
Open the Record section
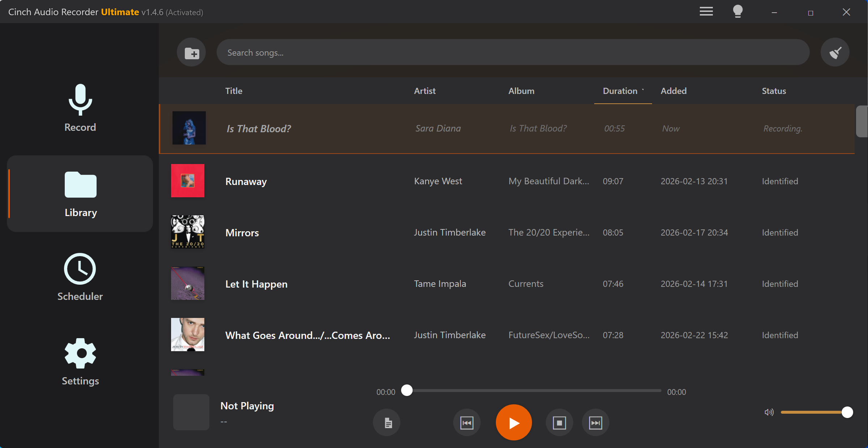[80, 108]
